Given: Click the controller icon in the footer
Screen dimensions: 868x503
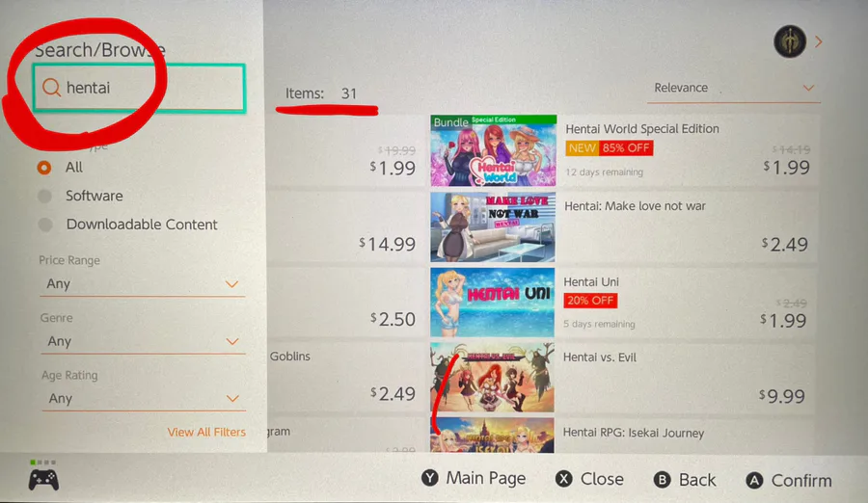Looking at the screenshot, I should (43, 480).
